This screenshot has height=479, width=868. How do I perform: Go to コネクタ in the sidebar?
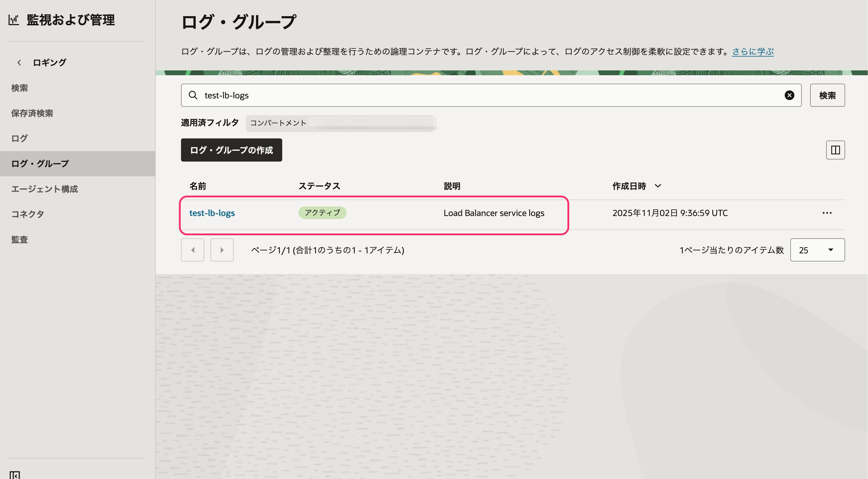tap(28, 214)
